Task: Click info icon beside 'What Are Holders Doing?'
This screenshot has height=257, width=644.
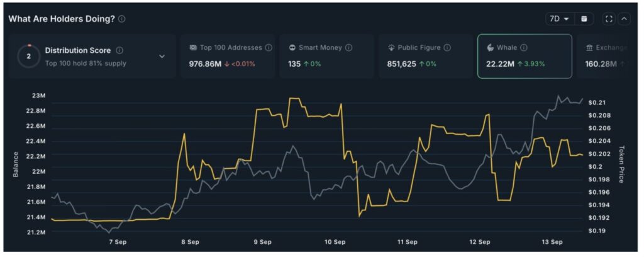Action: click(x=122, y=19)
